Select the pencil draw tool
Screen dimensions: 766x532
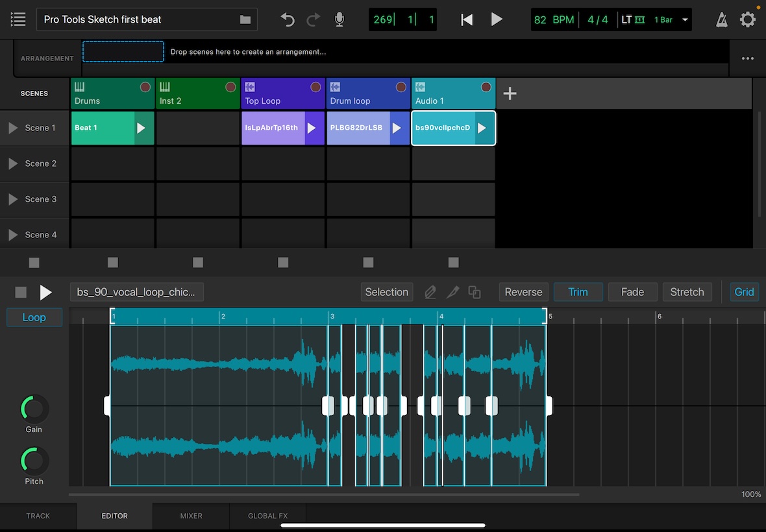pyautogui.click(x=453, y=292)
